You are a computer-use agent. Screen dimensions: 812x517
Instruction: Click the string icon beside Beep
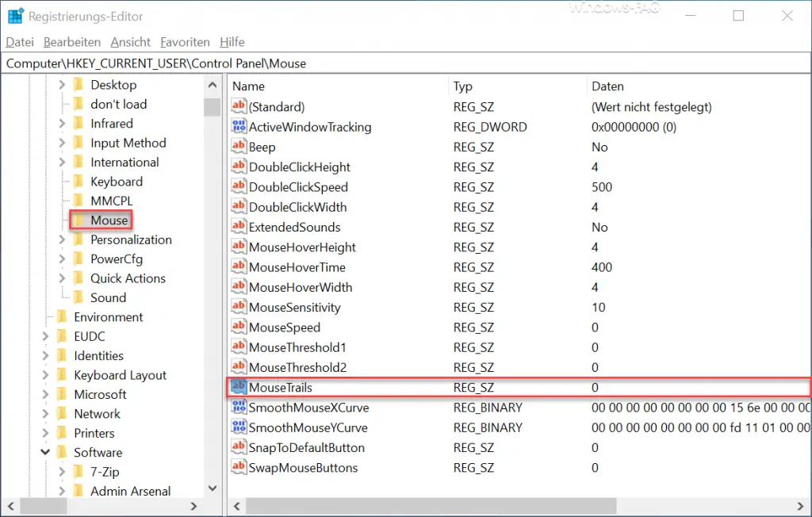coord(239,147)
